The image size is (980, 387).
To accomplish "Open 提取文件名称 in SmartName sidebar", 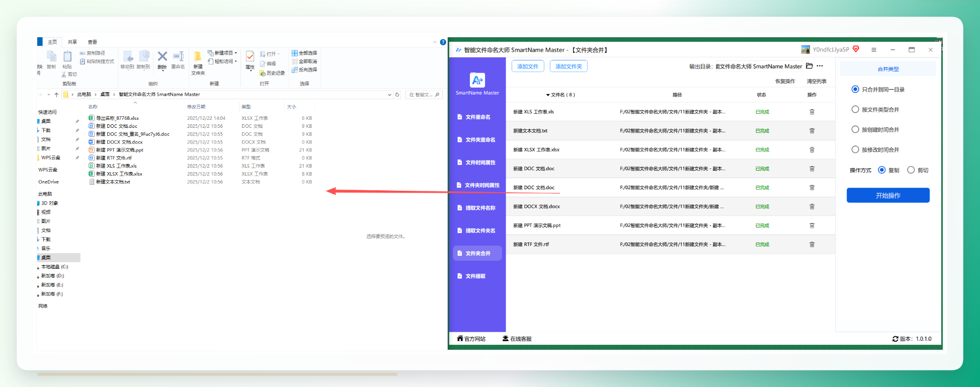I will (477, 208).
